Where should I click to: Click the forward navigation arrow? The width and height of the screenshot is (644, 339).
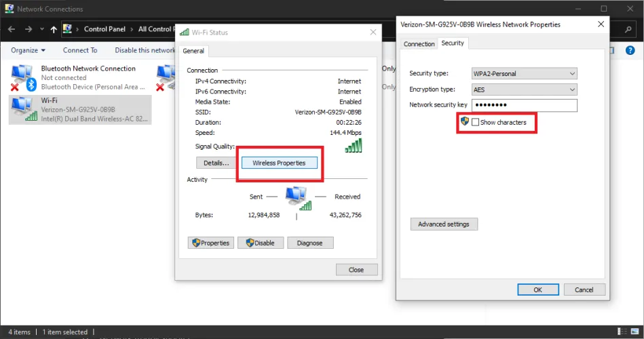pos(29,29)
